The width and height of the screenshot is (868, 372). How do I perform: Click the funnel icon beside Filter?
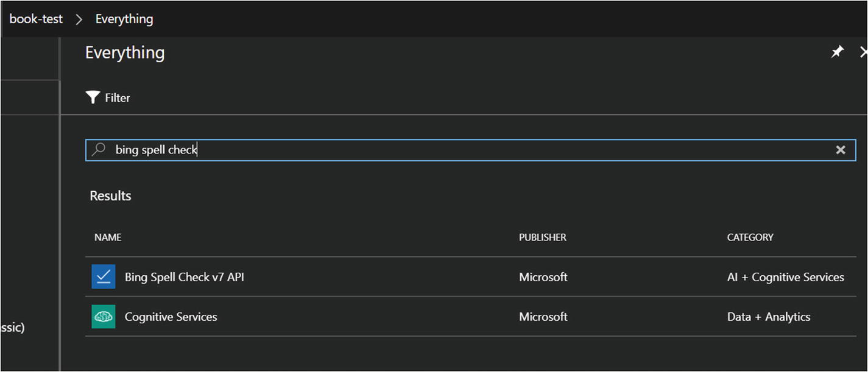click(93, 97)
